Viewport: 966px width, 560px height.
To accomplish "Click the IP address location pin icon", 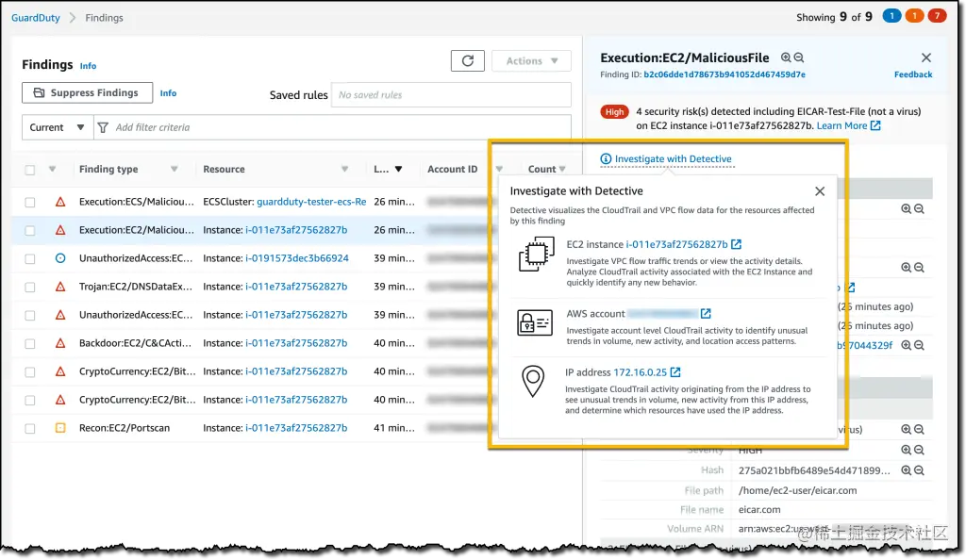I will [x=533, y=381].
